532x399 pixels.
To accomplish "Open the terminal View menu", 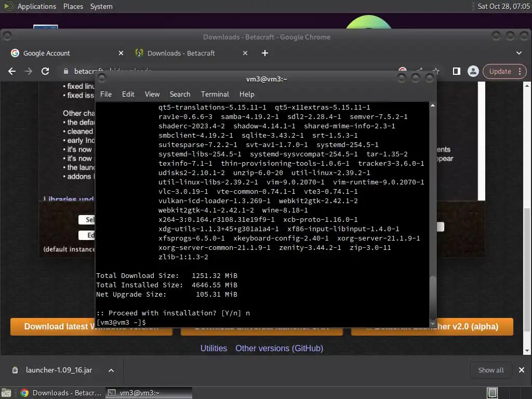I will pyautogui.click(x=152, y=95).
